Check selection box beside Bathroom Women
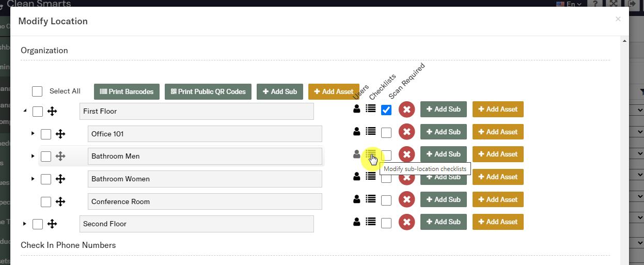Screen dimensions: 644x265 coord(46,179)
